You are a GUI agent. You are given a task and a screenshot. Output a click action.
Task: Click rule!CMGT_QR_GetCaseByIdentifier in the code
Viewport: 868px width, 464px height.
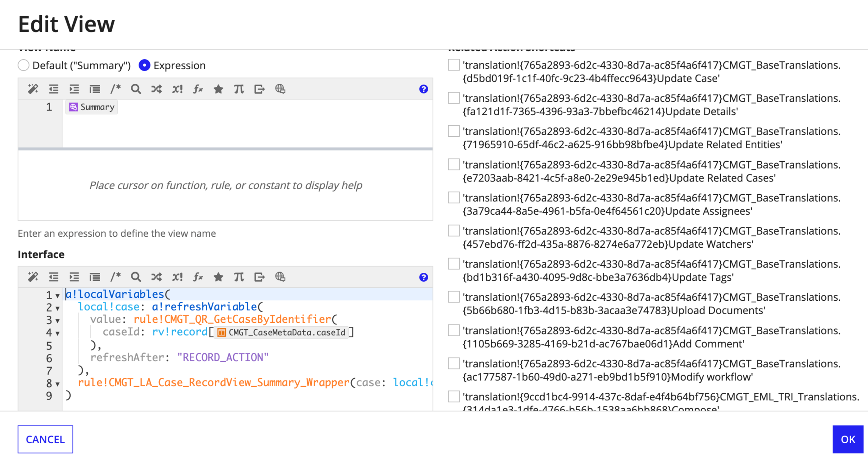(232, 319)
